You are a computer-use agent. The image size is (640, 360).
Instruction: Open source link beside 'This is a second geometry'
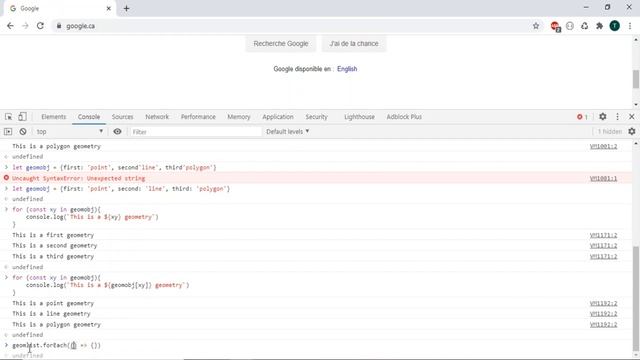coord(603,246)
